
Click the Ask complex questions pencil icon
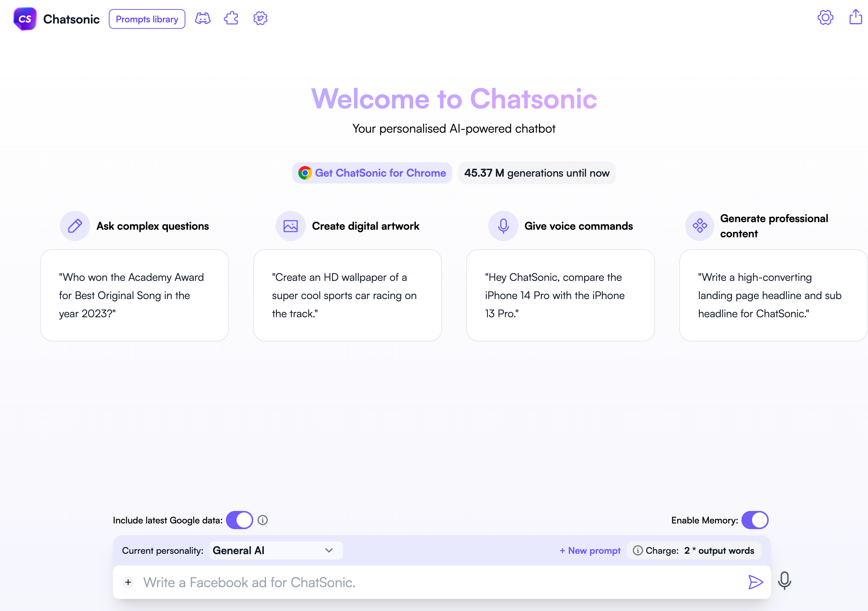point(75,226)
